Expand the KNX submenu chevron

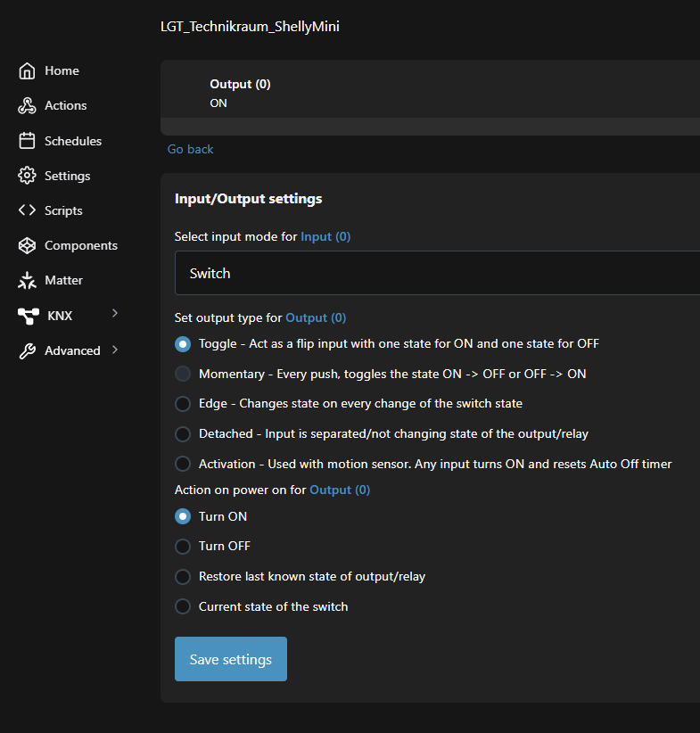pos(115,314)
